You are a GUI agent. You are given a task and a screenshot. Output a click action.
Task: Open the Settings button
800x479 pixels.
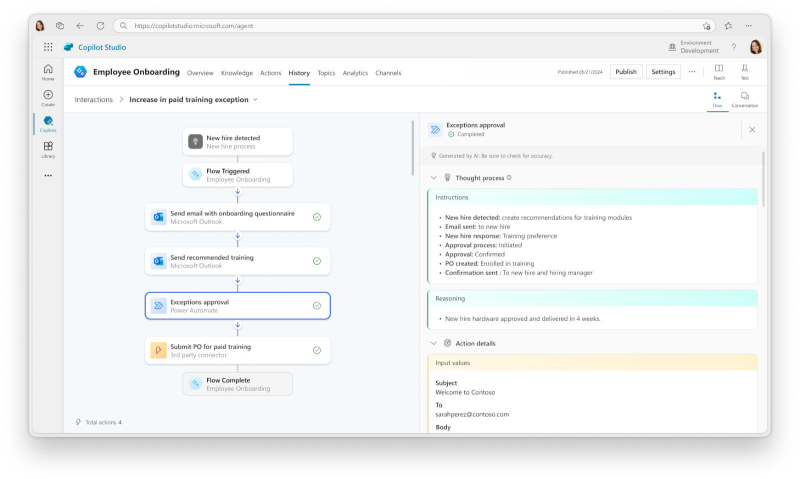(663, 72)
